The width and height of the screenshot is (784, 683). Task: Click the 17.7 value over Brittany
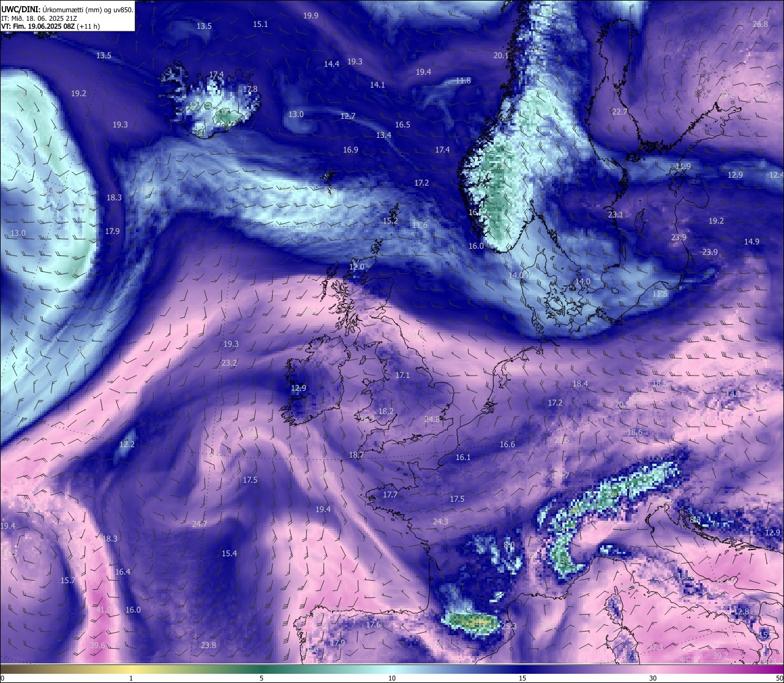coord(390,494)
